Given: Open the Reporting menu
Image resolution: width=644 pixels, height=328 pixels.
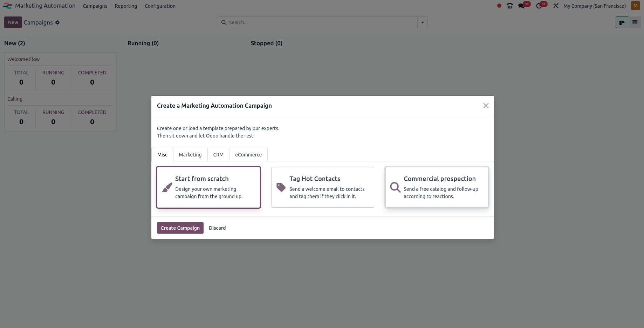Looking at the screenshot, I should click(x=126, y=6).
